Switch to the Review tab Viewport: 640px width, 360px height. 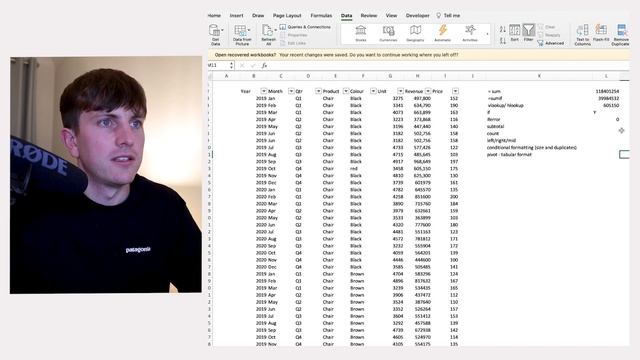tap(369, 16)
